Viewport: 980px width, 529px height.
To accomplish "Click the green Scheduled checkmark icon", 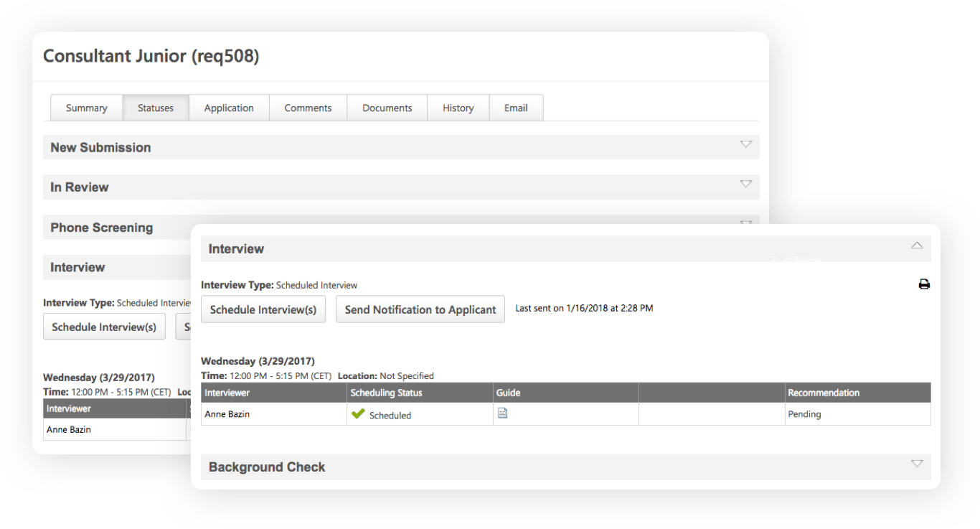I will click(358, 414).
